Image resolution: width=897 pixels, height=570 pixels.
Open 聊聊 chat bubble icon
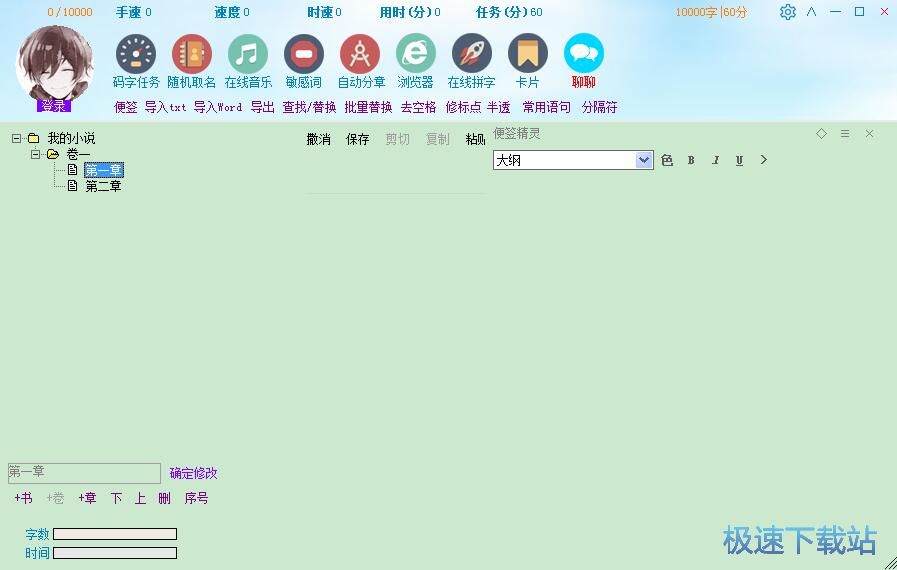pyautogui.click(x=584, y=54)
